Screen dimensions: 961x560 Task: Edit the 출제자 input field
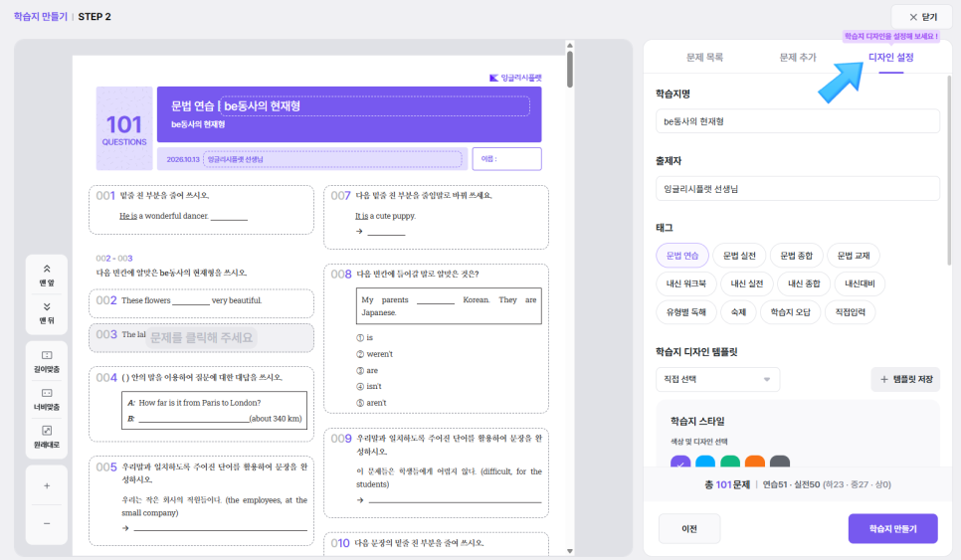[x=798, y=189]
